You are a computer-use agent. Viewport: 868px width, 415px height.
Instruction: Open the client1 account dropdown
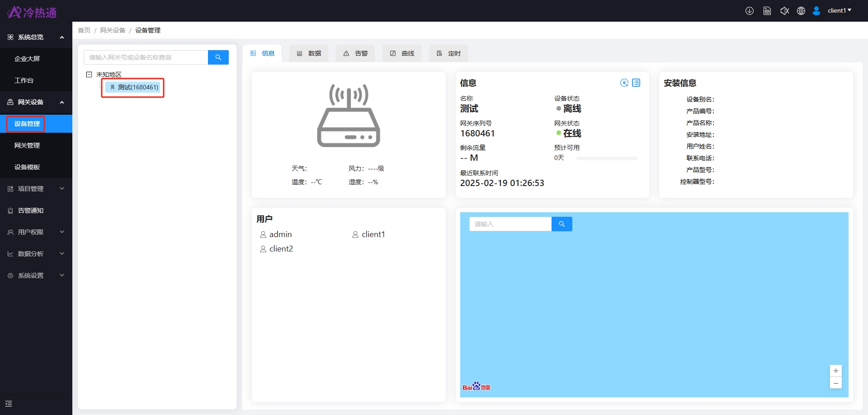click(x=840, y=10)
